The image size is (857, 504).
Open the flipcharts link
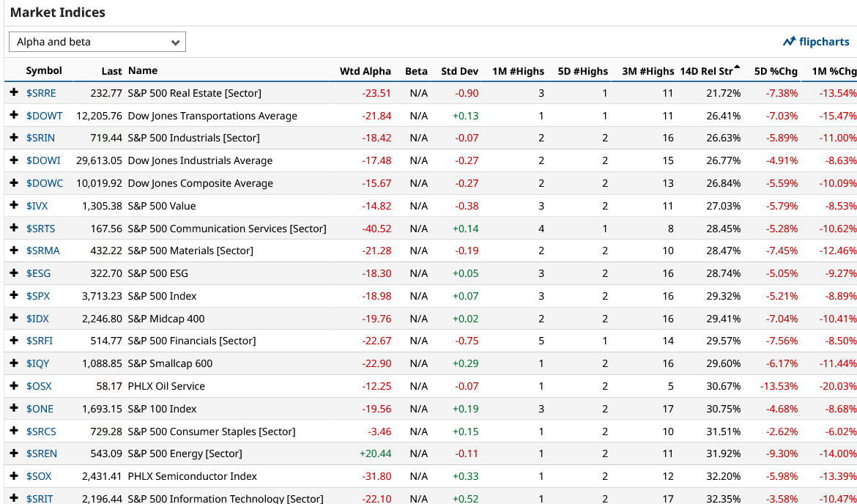pos(816,42)
